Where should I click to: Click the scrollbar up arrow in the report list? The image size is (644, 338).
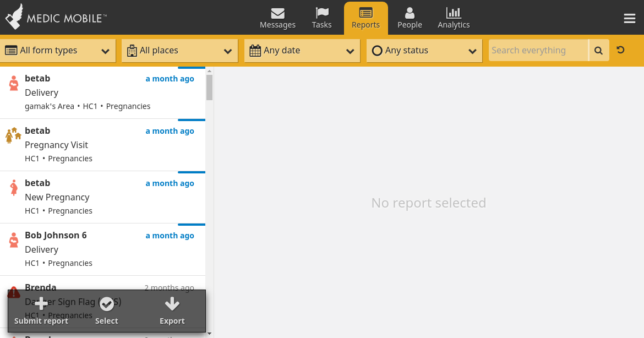pyautogui.click(x=210, y=71)
